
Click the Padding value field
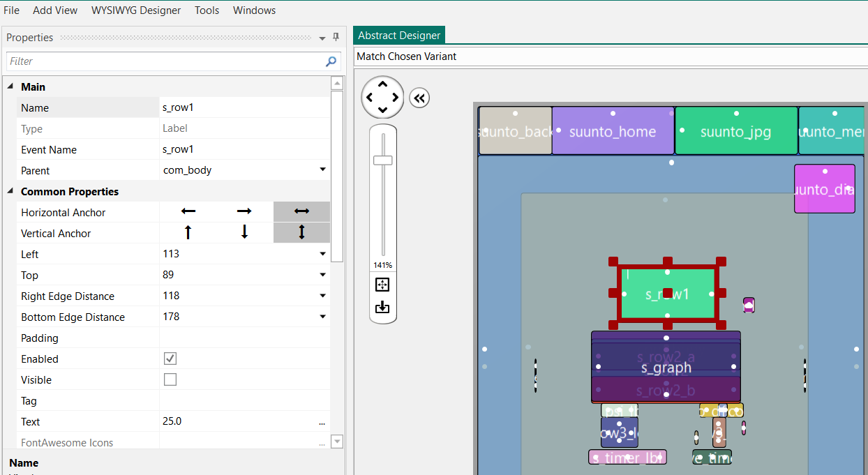pos(244,338)
